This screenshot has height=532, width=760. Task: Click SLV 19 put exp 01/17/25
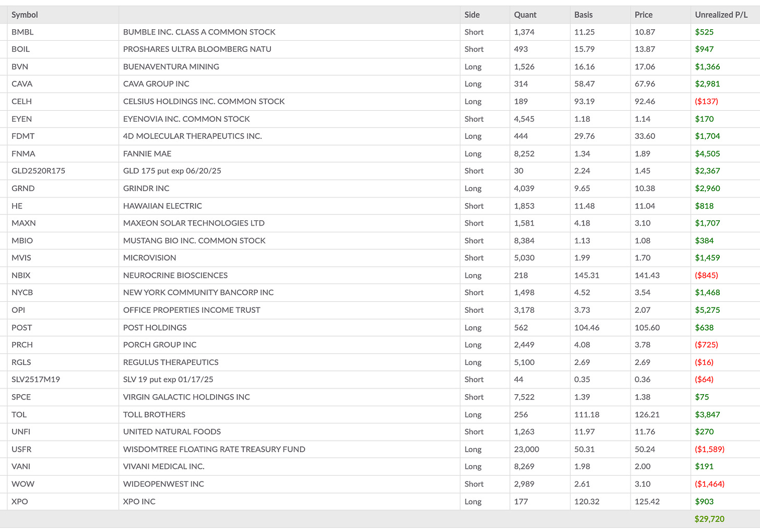pos(168,380)
